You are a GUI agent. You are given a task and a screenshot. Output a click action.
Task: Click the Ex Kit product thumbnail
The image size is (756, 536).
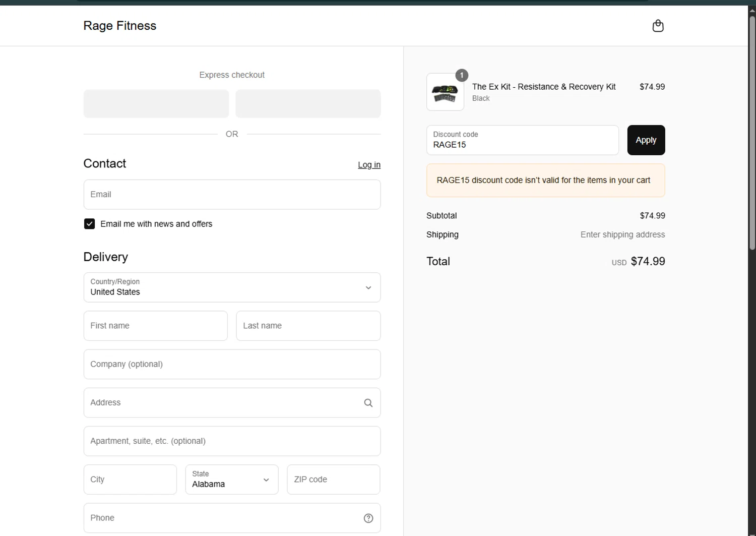click(x=445, y=92)
